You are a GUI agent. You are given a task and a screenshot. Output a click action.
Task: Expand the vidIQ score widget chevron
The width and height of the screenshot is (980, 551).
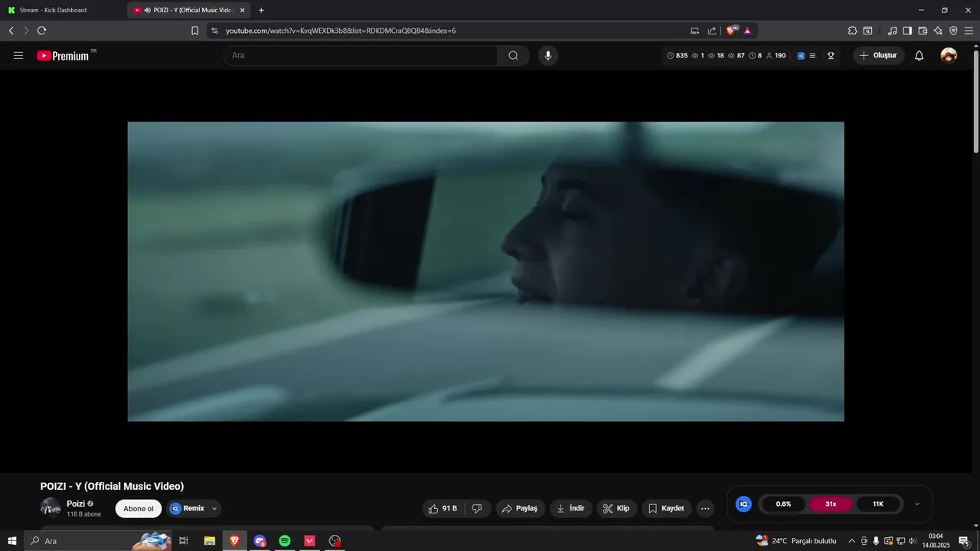tap(917, 504)
